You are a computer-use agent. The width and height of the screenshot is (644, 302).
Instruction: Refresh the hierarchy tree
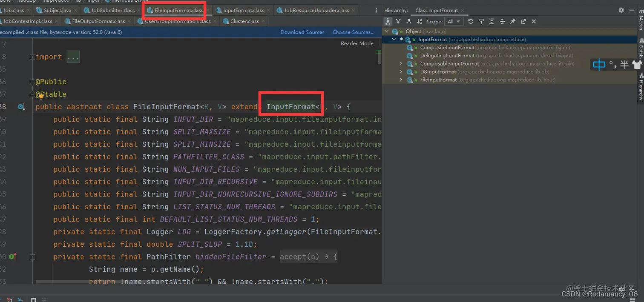click(471, 21)
